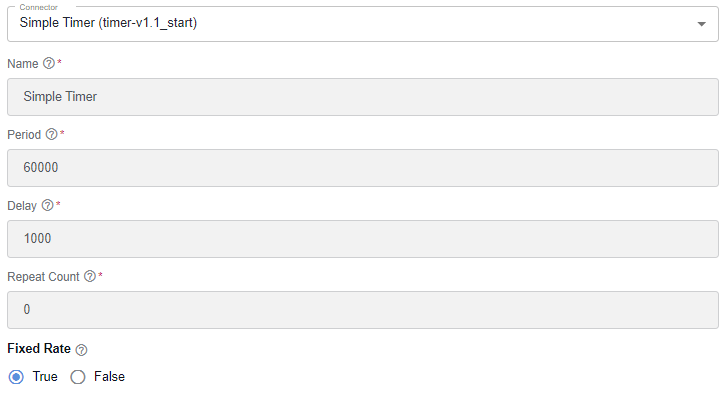Open the Simple Timer connector combo box
Screen dimensions: 726x401
click(x=363, y=24)
